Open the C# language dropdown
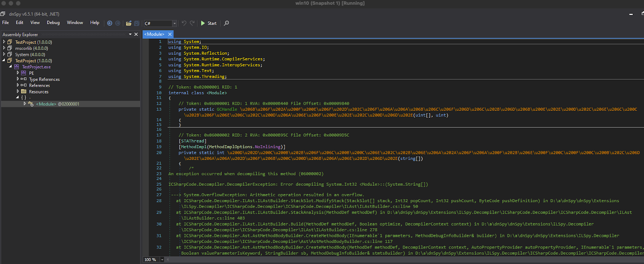Viewport: 644px width, 264px height. (174, 23)
